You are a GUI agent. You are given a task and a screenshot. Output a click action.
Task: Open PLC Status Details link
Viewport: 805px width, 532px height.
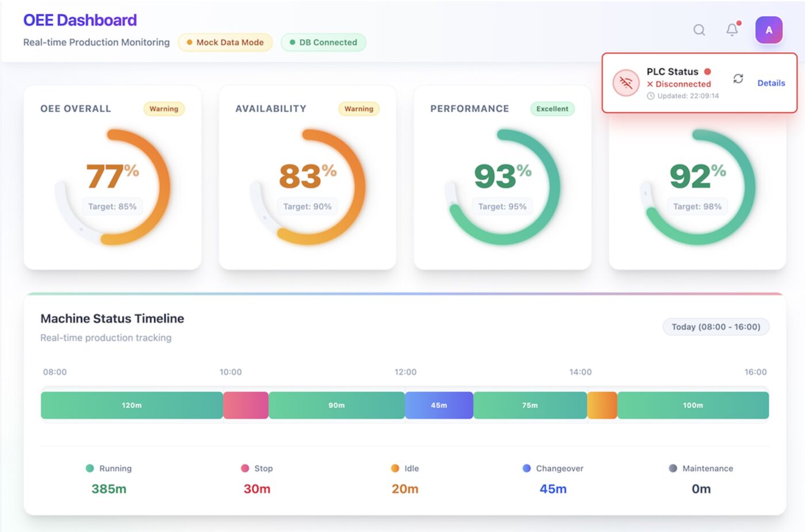[x=770, y=83]
